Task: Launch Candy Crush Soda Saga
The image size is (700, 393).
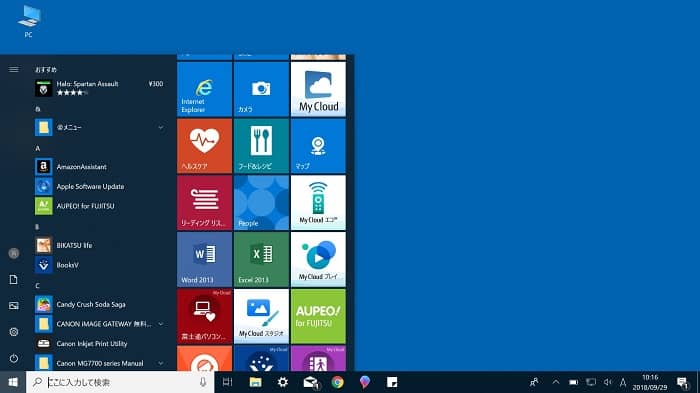Action: point(100,304)
